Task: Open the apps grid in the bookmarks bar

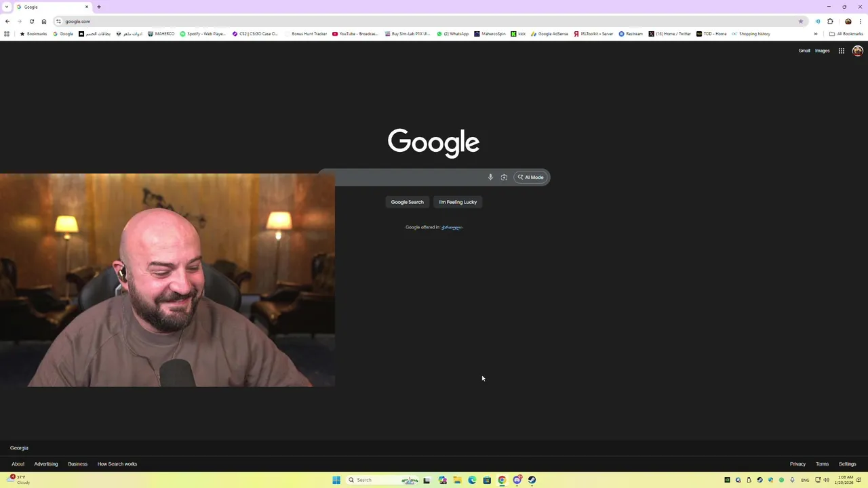Action: (x=7, y=34)
